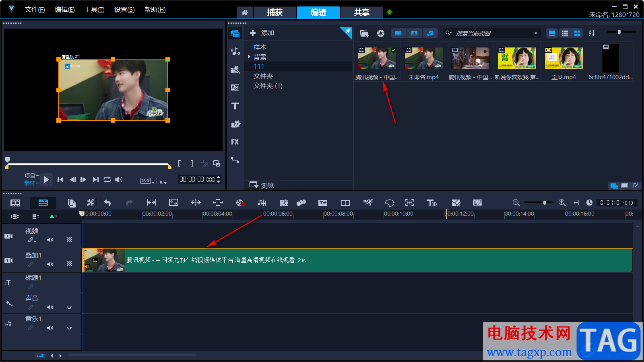
Task: Open the green triangle track options dropdown
Action: click(x=53, y=216)
